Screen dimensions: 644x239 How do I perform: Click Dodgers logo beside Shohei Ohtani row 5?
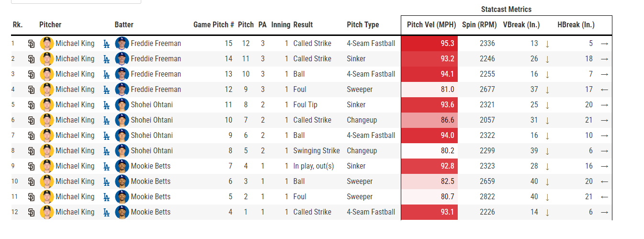click(x=106, y=105)
